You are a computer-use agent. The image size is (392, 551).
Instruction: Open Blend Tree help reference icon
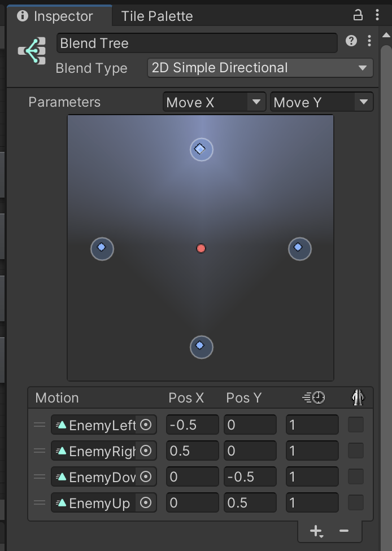tap(351, 41)
